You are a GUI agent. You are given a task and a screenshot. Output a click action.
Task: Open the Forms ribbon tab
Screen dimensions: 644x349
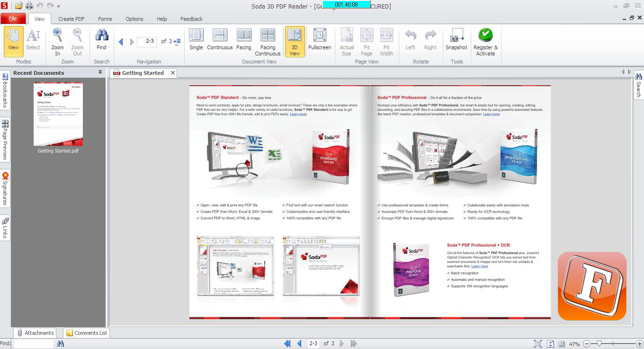(105, 19)
